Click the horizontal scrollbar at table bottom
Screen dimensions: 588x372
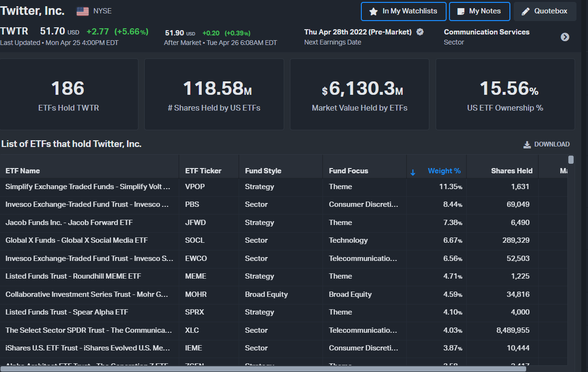[264, 368]
